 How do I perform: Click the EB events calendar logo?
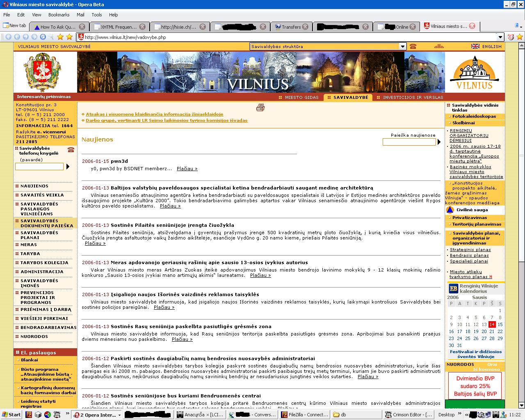point(453,288)
